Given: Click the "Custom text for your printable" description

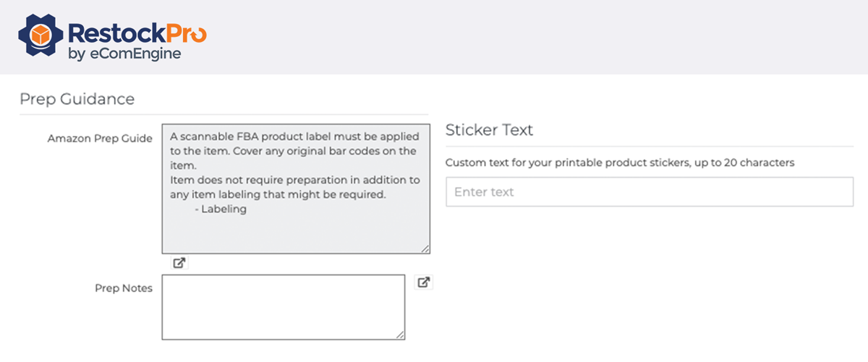Looking at the screenshot, I should tap(619, 163).
